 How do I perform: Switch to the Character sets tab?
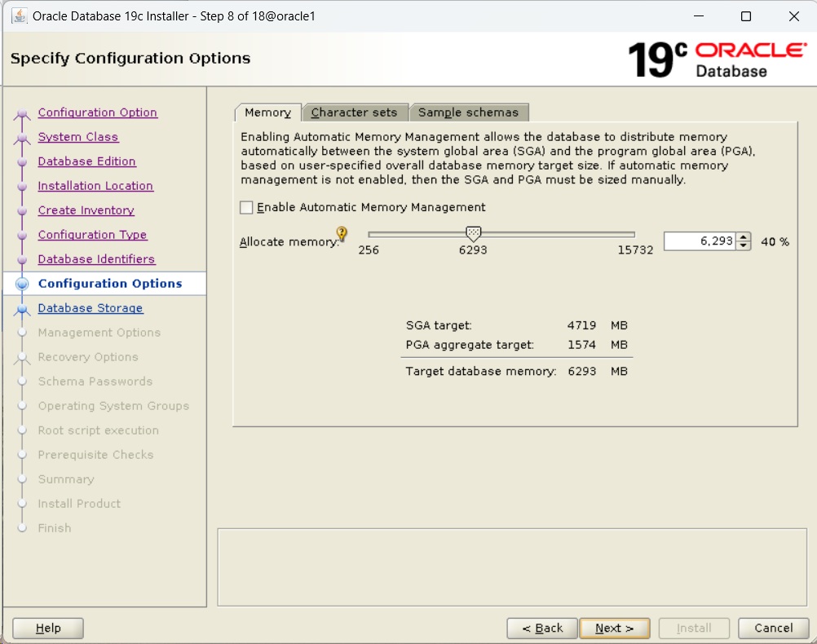(356, 112)
